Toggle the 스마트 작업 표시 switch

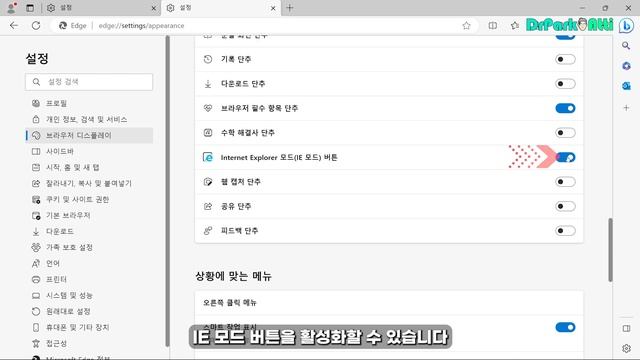[565, 327]
